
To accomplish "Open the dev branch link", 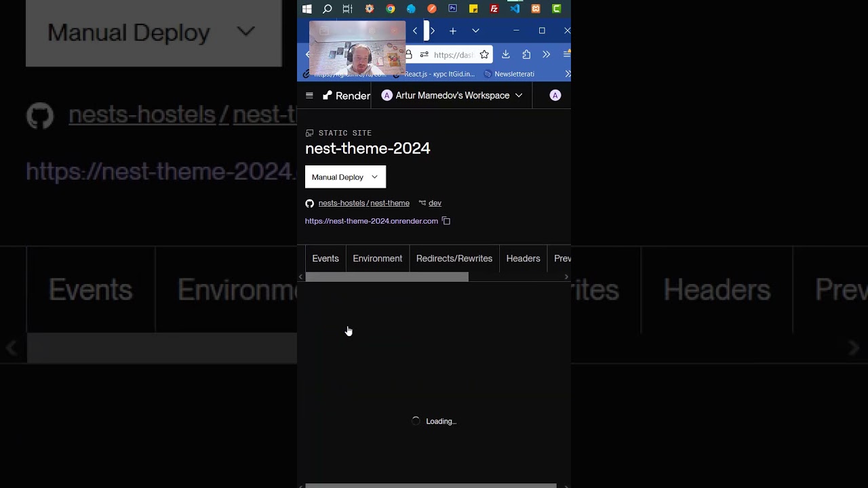I will pyautogui.click(x=435, y=203).
